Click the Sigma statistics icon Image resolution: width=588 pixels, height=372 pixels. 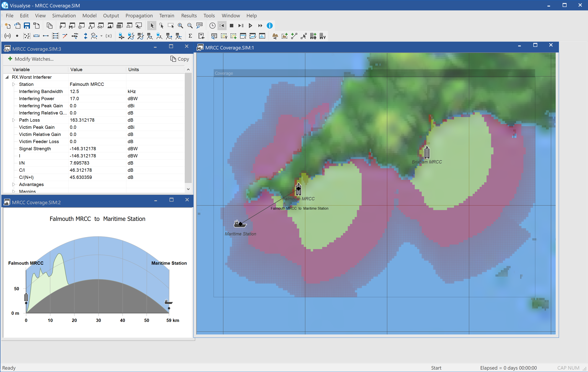[x=190, y=36]
